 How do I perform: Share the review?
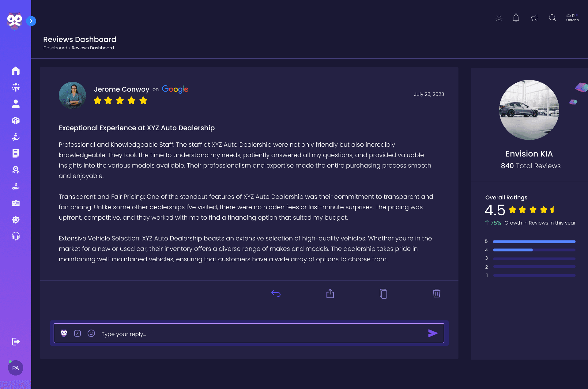point(330,293)
